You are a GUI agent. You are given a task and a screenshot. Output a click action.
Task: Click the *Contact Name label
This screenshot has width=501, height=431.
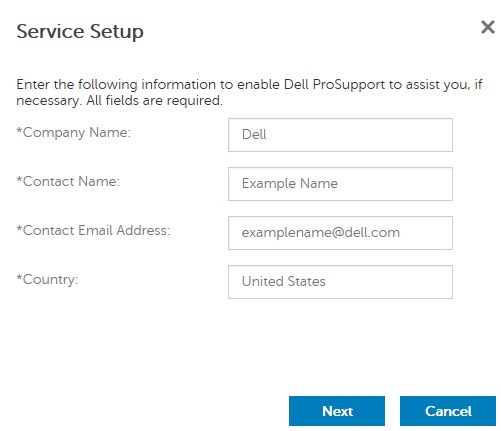[68, 182]
